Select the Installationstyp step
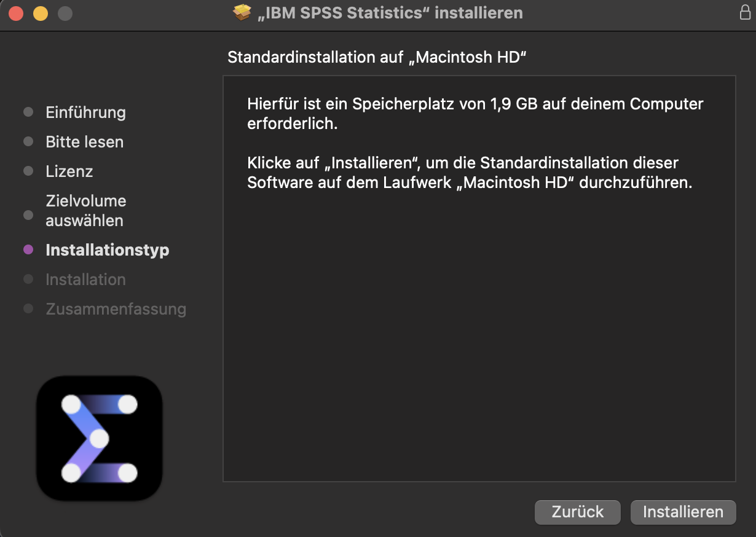This screenshot has height=537, width=756. coord(107,250)
